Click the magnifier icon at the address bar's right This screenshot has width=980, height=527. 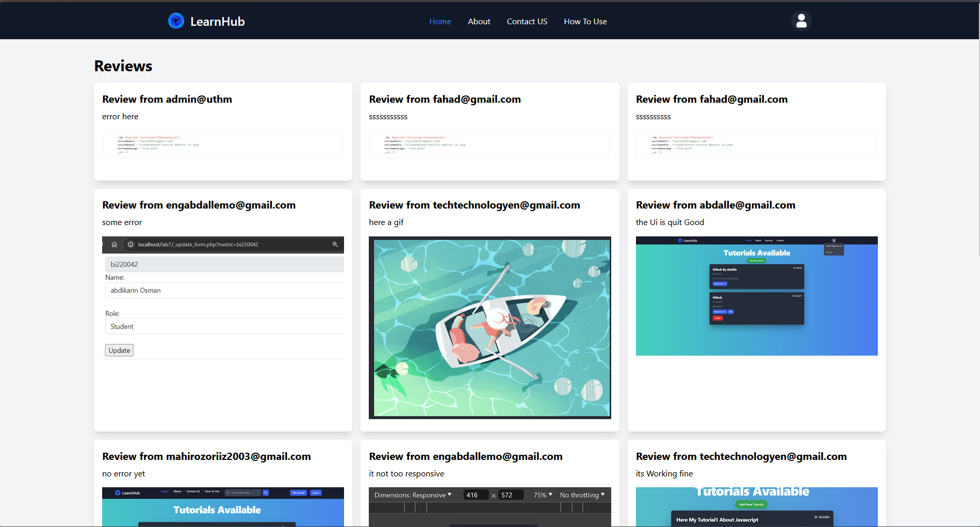click(x=335, y=244)
